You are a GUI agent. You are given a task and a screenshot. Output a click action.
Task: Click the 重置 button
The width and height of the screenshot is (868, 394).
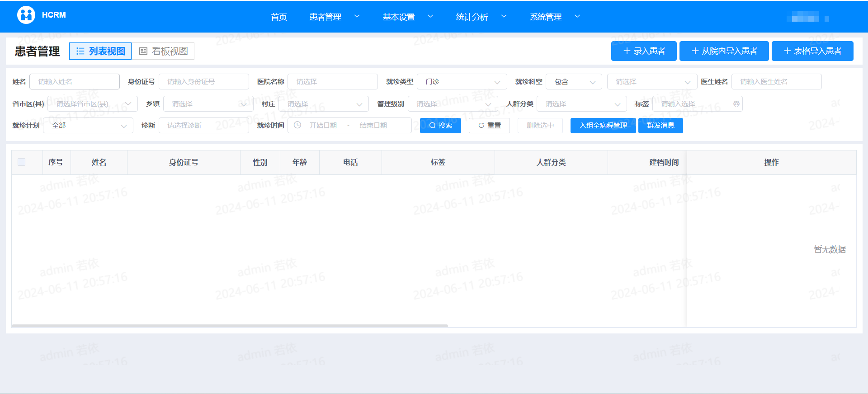(x=489, y=126)
